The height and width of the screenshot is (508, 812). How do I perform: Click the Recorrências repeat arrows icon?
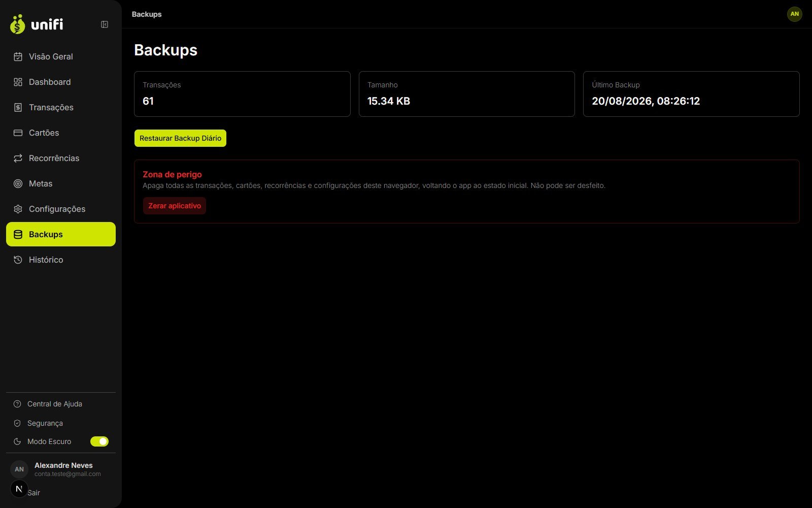18,158
